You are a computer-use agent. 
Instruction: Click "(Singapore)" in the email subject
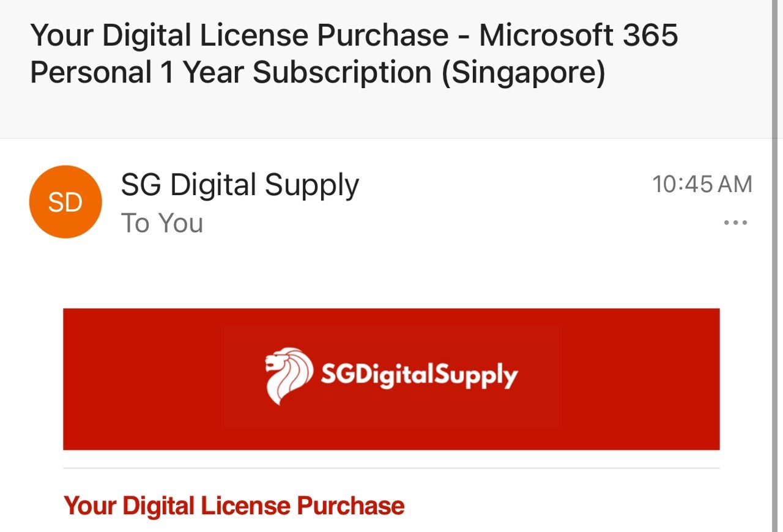click(x=523, y=73)
